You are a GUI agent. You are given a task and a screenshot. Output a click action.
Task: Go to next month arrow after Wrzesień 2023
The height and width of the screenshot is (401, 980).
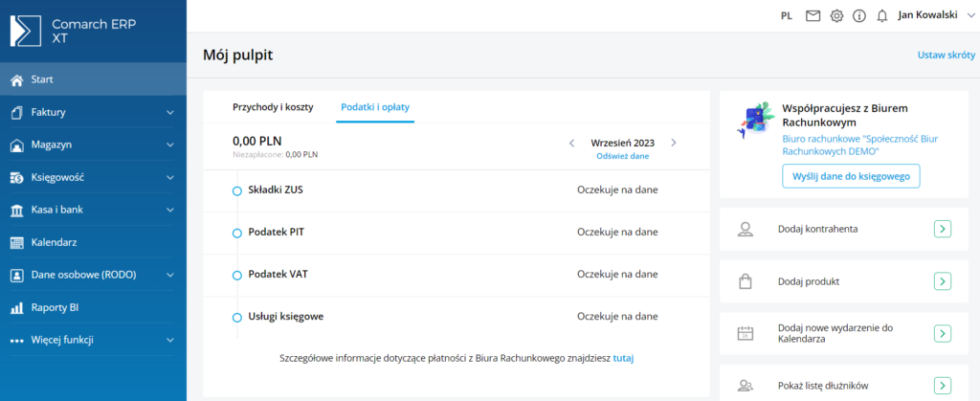click(x=674, y=143)
